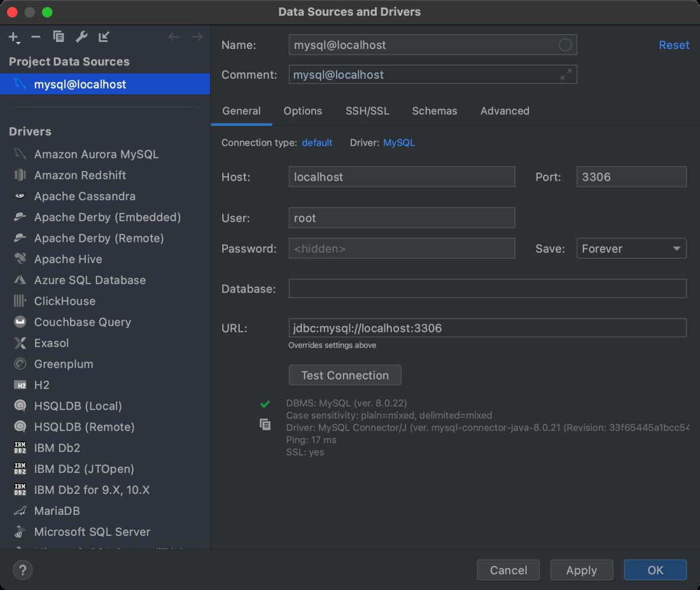Open help with question mark button

coord(23,570)
